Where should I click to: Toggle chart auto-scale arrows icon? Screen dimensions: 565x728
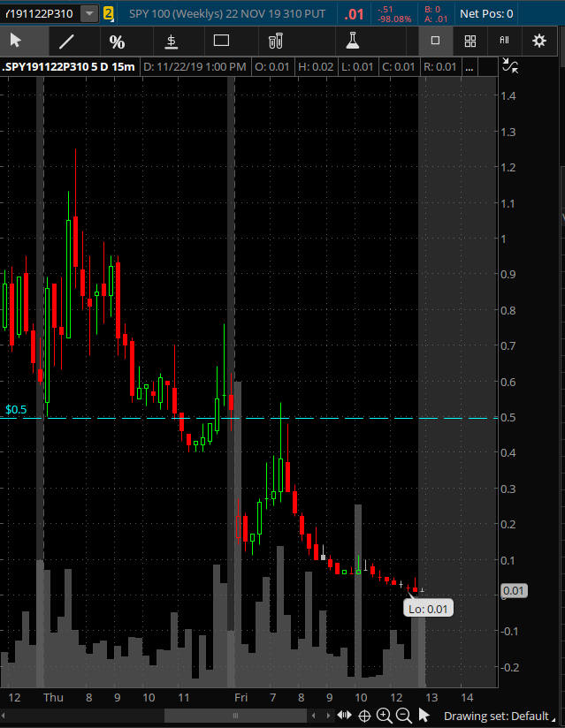(x=510, y=66)
